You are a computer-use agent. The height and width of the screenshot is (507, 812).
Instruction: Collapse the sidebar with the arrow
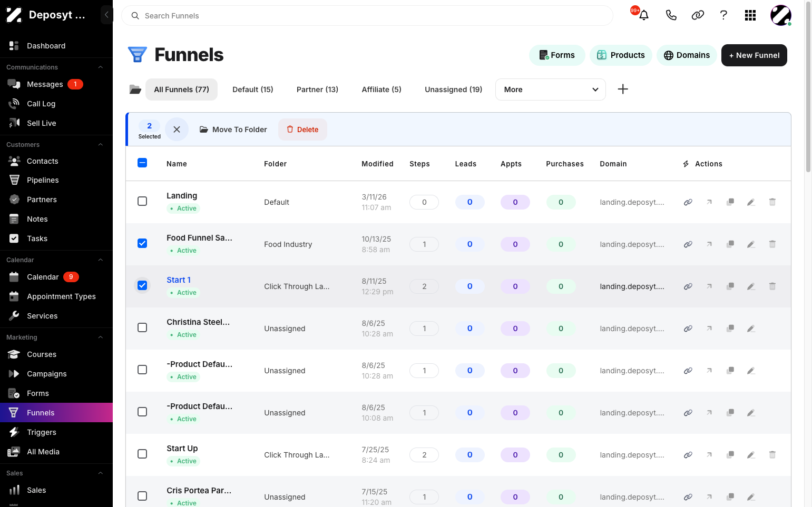tap(106, 15)
